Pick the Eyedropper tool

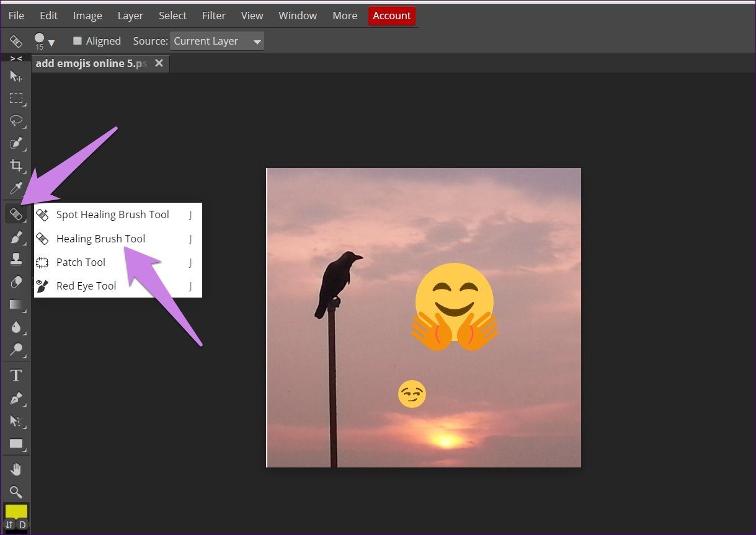(x=16, y=188)
